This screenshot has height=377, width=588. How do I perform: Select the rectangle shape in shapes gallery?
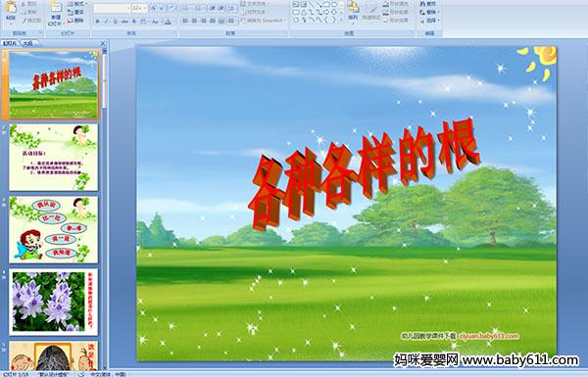[x=326, y=5]
